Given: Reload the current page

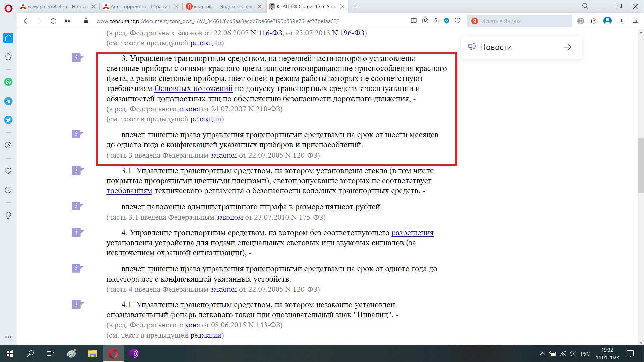Looking at the screenshot, I should [x=53, y=21].
